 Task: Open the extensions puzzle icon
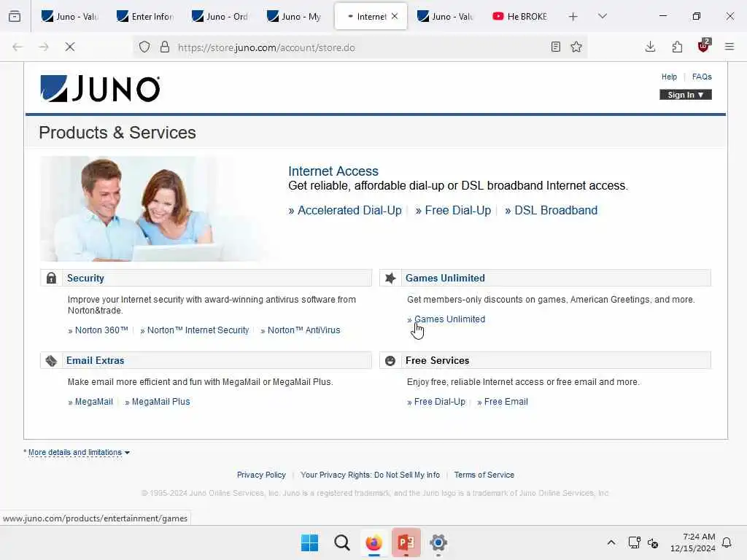[x=677, y=47]
